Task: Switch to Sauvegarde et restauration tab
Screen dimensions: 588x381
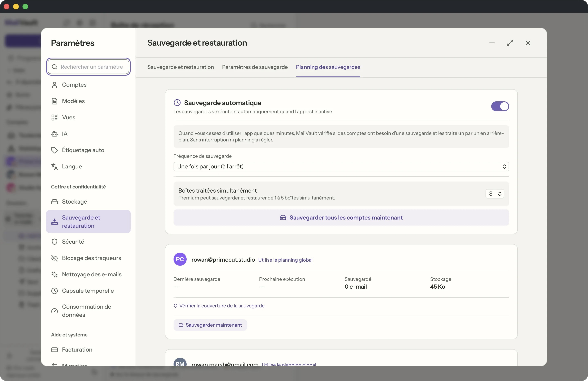Action: [x=181, y=67]
